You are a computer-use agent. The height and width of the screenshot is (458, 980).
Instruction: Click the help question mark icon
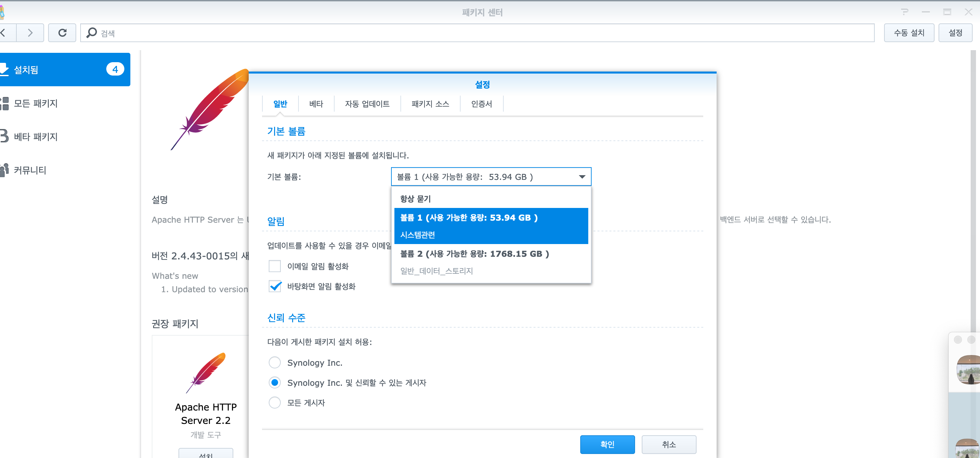905,12
